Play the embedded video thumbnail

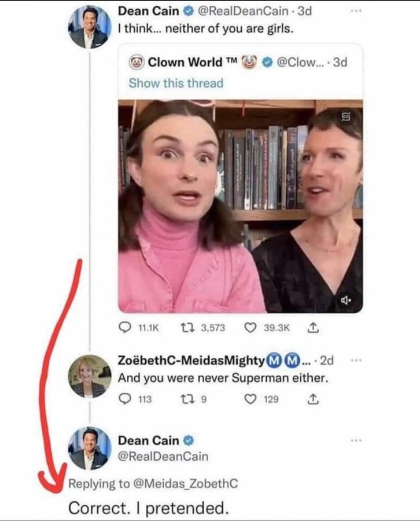pyautogui.click(x=240, y=207)
